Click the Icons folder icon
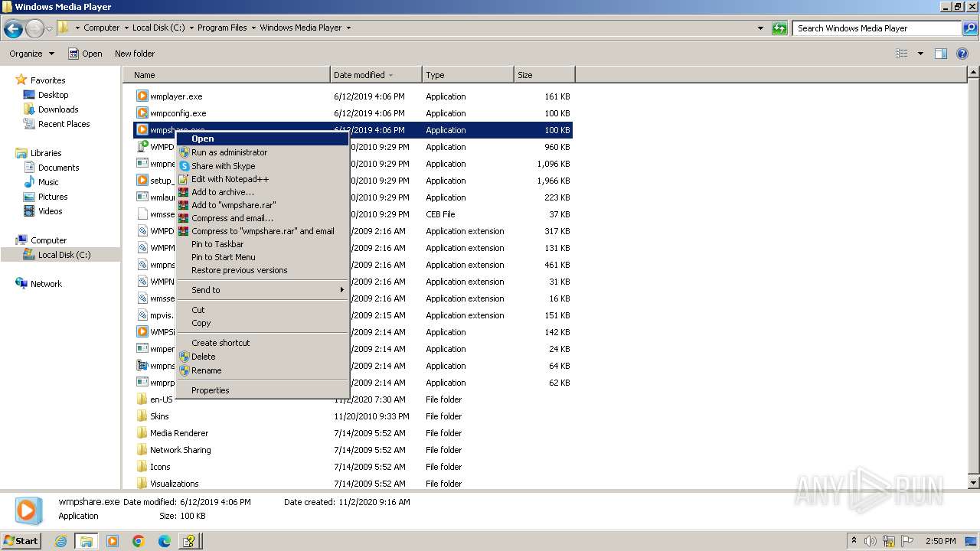 (x=142, y=467)
